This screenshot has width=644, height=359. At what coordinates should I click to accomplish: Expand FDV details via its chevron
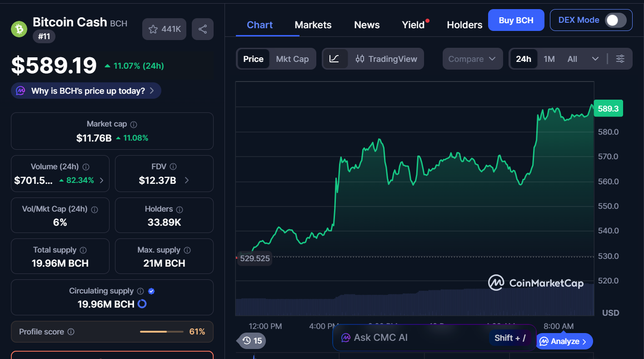click(186, 179)
